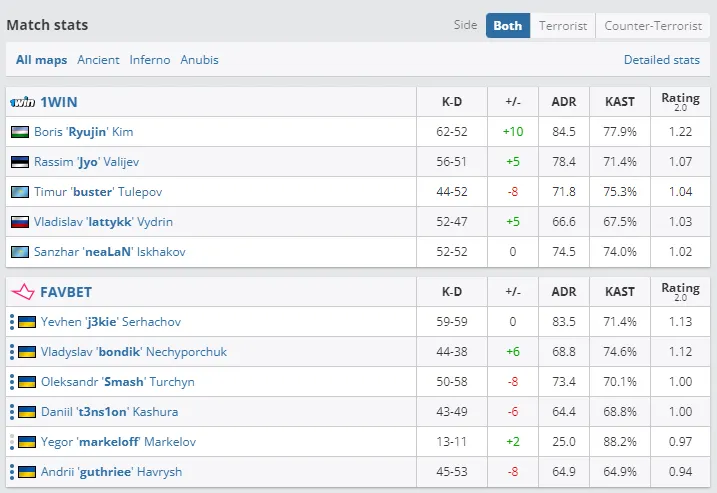The image size is (717, 493).
Task: Open the Detailed stats link
Action: [x=662, y=60]
